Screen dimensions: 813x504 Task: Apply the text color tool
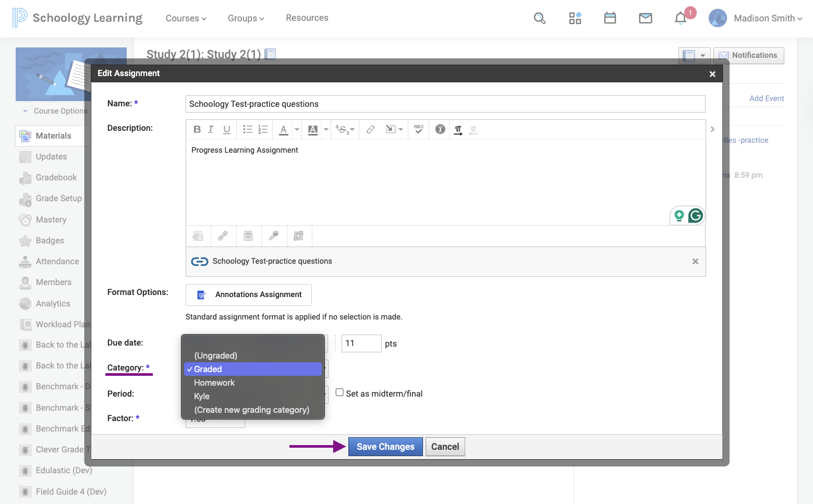(283, 130)
